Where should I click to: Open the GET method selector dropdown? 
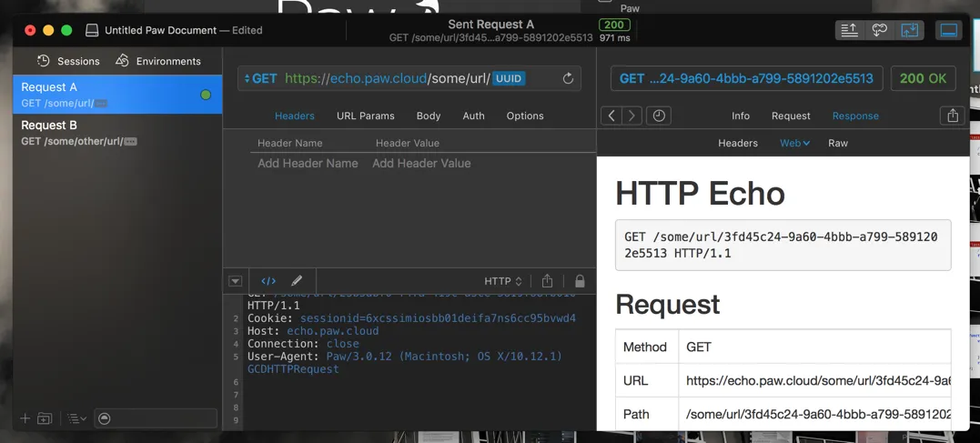click(x=260, y=79)
